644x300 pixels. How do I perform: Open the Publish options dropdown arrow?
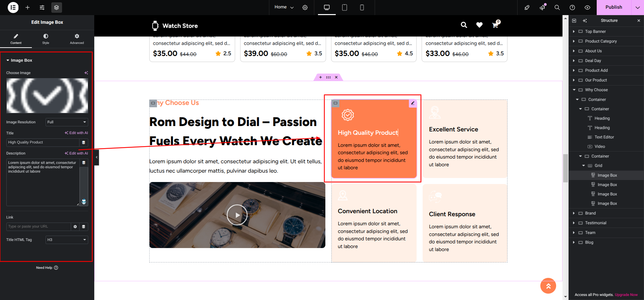click(638, 7)
